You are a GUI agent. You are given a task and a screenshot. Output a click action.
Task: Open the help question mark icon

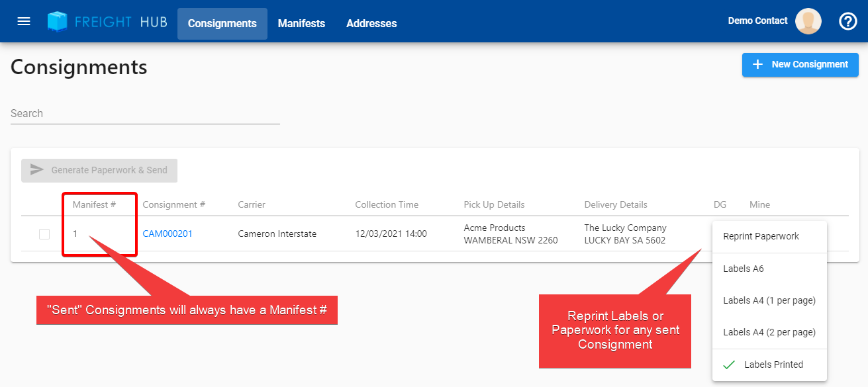[847, 21]
